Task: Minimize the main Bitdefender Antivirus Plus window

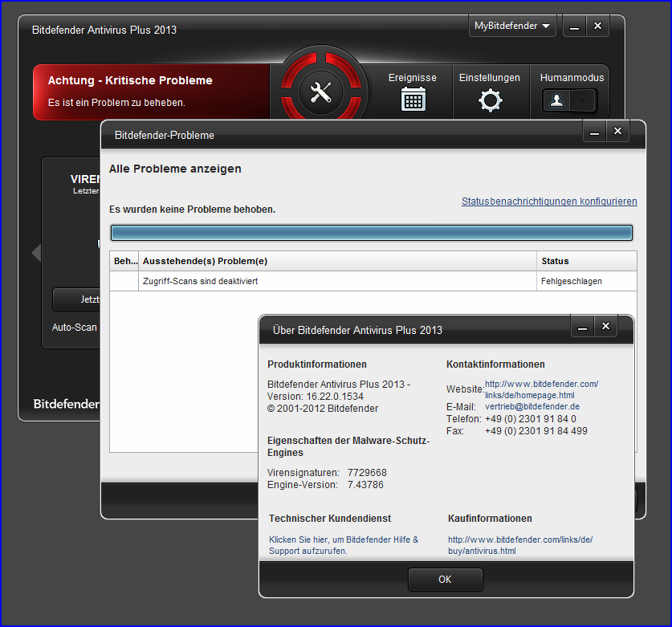Action: [574, 26]
